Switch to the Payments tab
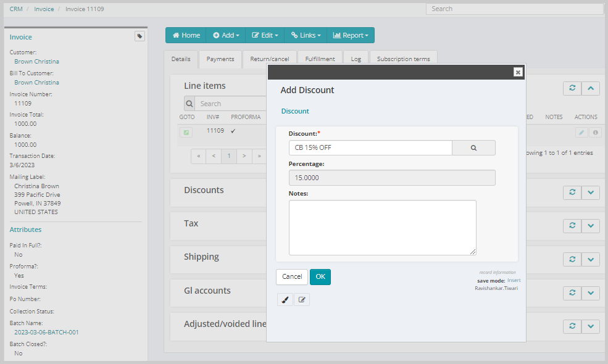608x364 pixels. [x=220, y=59]
